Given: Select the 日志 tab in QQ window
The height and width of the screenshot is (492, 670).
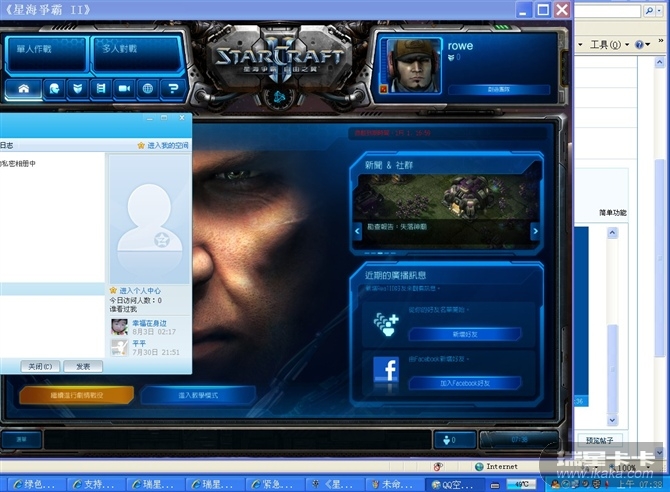Looking at the screenshot, I should (x=6, y=145).
